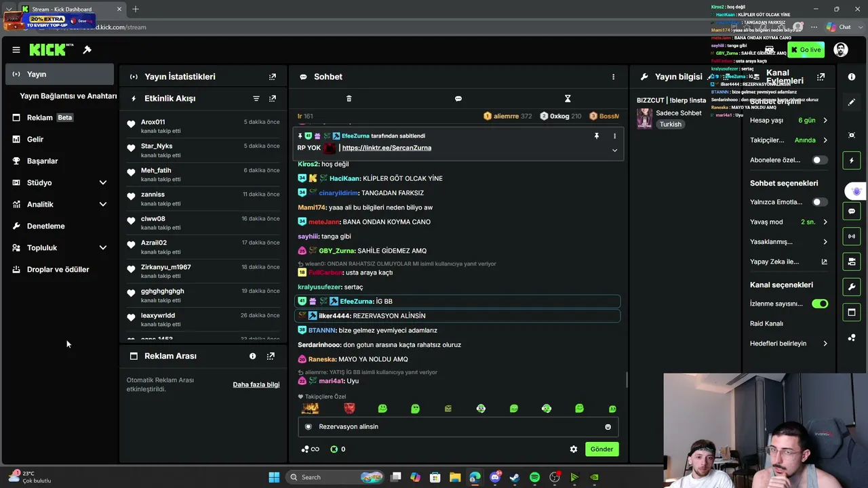The height and width of the screenshot is (488, 868).
Task: Click the Sadece Sohbet category thumbnail
Action: pos(644,119)
